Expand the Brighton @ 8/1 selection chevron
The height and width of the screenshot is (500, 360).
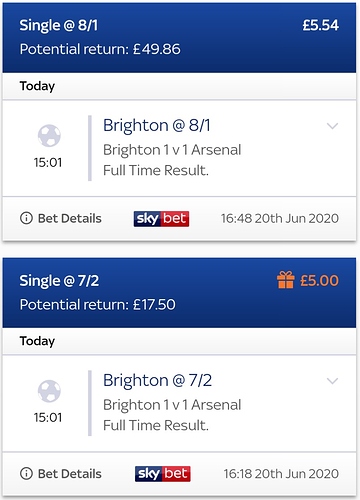pyautogui.click(x=332, y=126)
